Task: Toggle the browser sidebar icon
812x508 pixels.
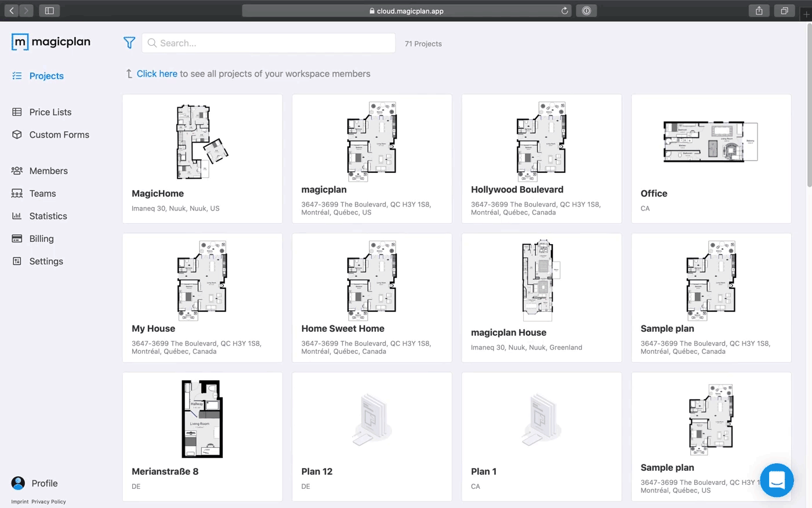Action: point(49,10)
